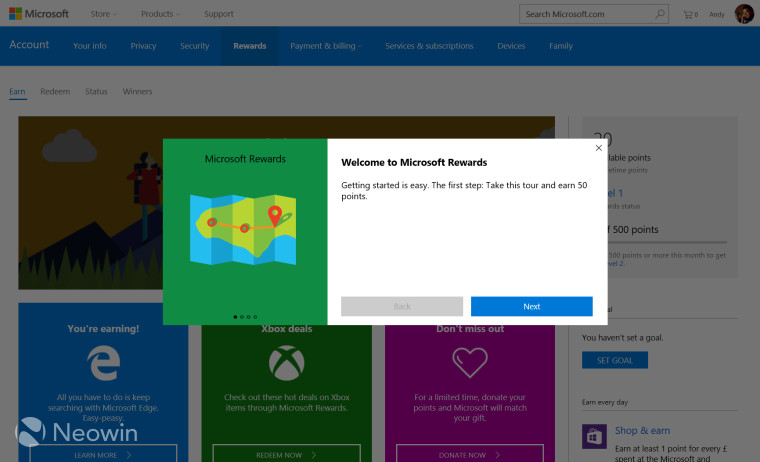Screen dimensions: 760x462
Task: Open Andy's profile avatar
Action: coord(744,14)
